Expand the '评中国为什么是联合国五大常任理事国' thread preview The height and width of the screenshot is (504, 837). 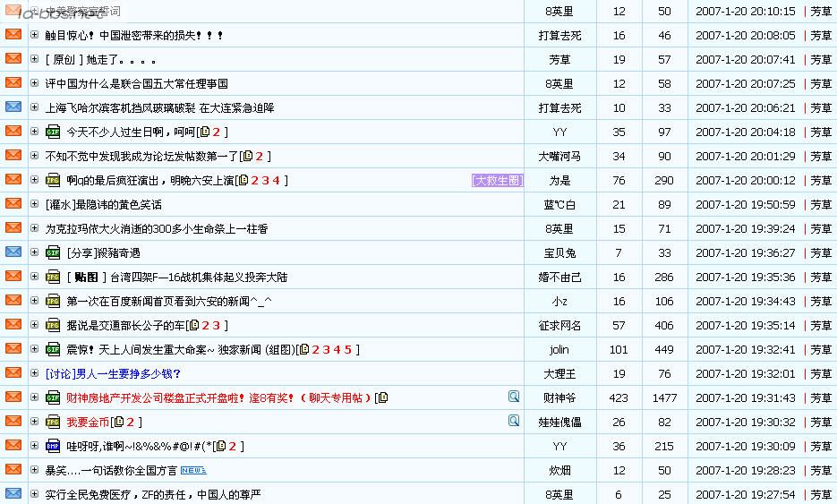tap(34, 83)
